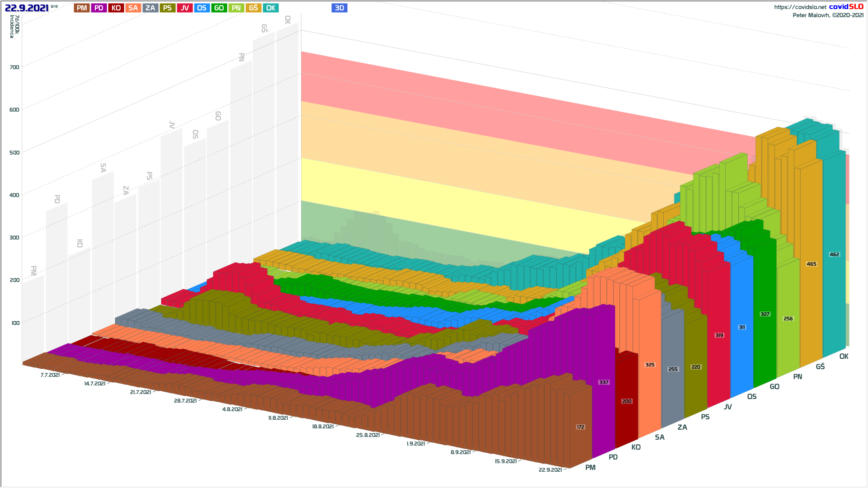This screenshot has height=488, width=868.
Task: Toggle the KO region legend button
Action: [116, 8]
